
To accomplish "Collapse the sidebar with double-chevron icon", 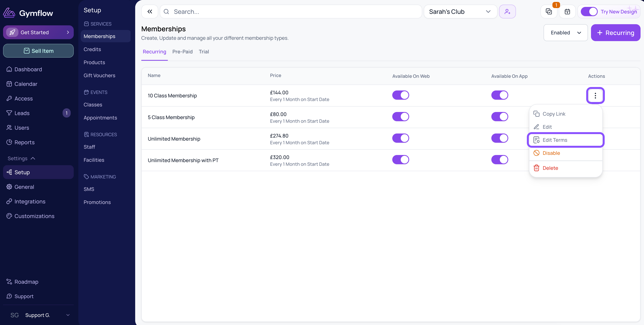I will pos(150,12).
